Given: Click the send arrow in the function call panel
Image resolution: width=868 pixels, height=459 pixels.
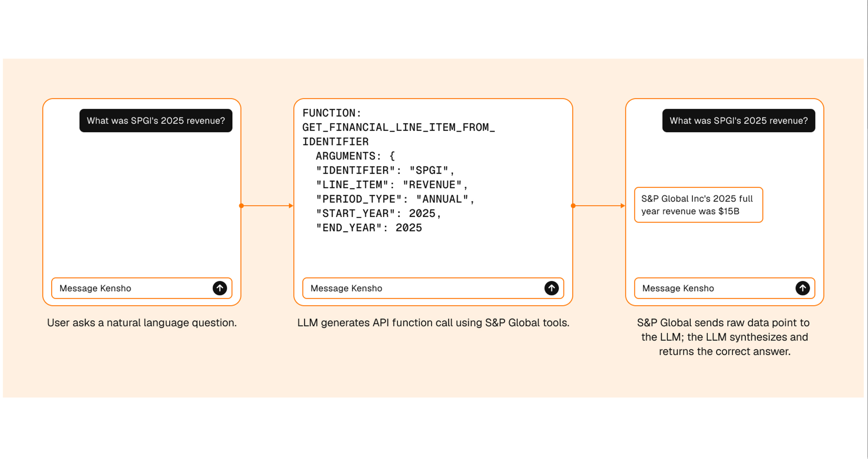Looking at the screenshot, I should coord(551,288).
